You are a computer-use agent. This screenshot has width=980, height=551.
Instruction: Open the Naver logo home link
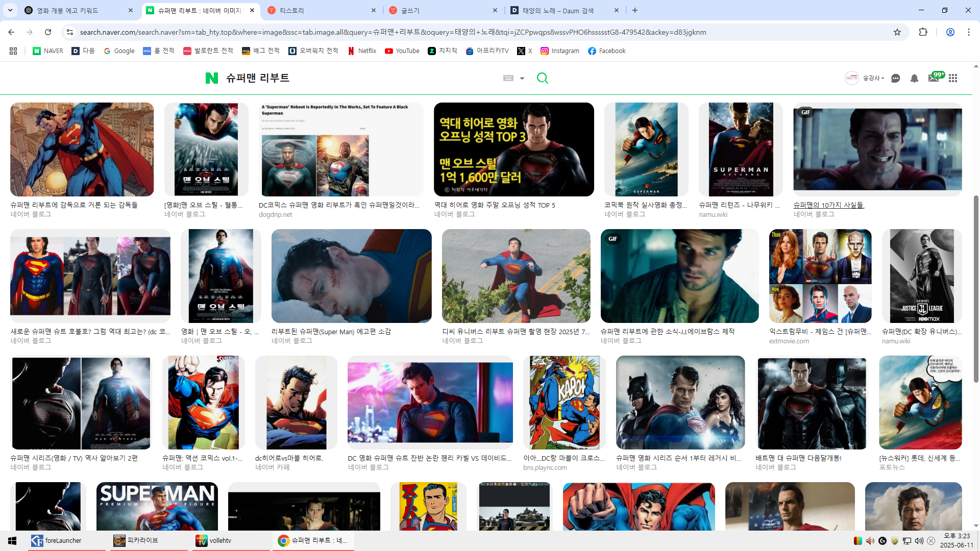[x=211, y=78]
